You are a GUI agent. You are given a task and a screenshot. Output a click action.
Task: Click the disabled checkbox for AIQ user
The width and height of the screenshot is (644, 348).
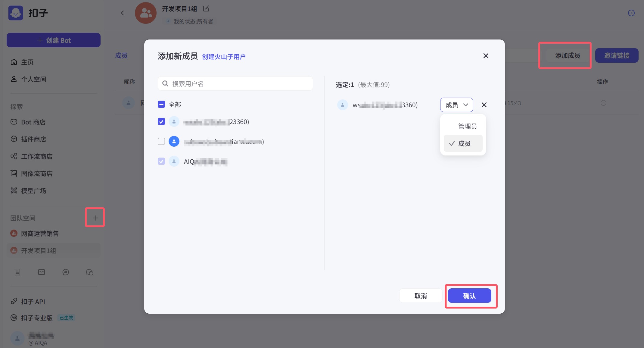[161, 161]
